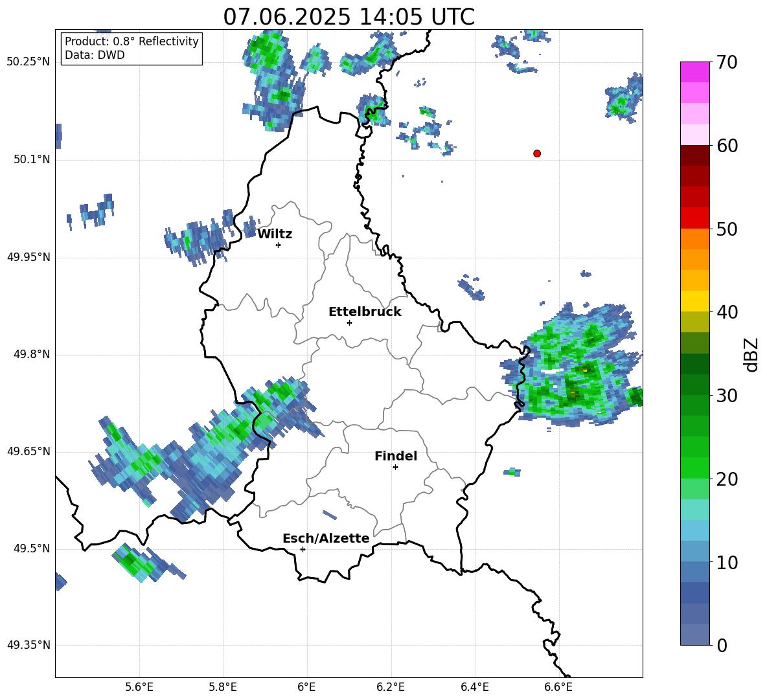767x700 pixels.
Task: Click the 6°E longitude label
Action: pyautogui.click(x=306, y=687)
